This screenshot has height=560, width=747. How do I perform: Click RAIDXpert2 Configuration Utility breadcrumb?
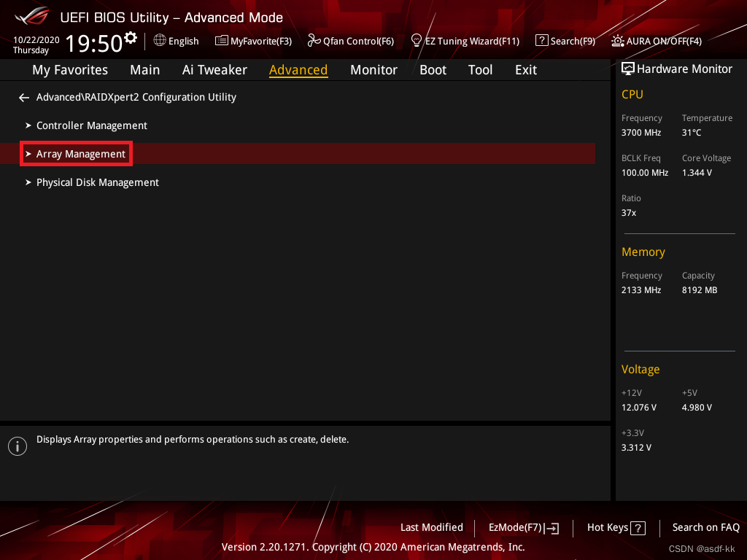point(136,97)
